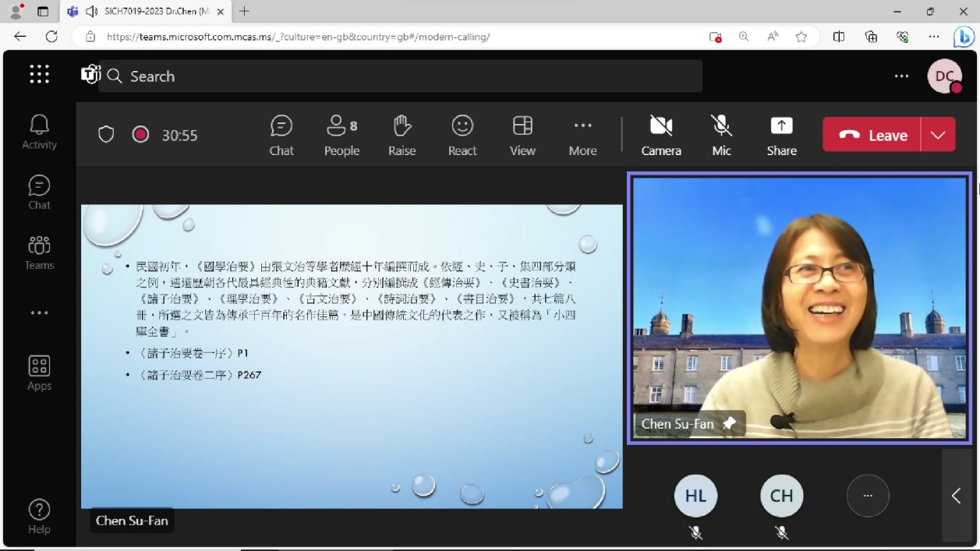The width and height of the screenshot is (980, 551).
Task: Open the DC profile avatar menu
Action: [944, 76]
